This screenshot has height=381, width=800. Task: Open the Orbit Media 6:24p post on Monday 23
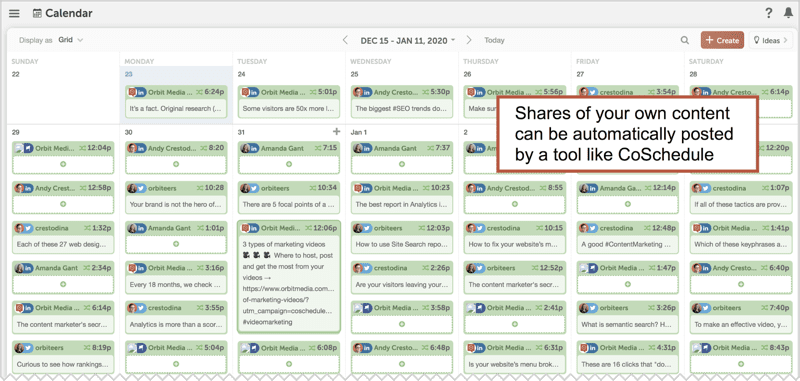tap(176, 101)
